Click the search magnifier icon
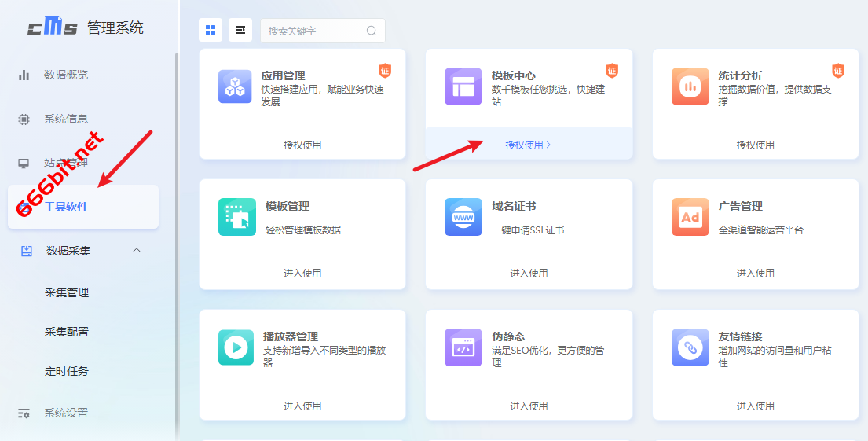This screenshot has width=868, height=441. point(372,31)
